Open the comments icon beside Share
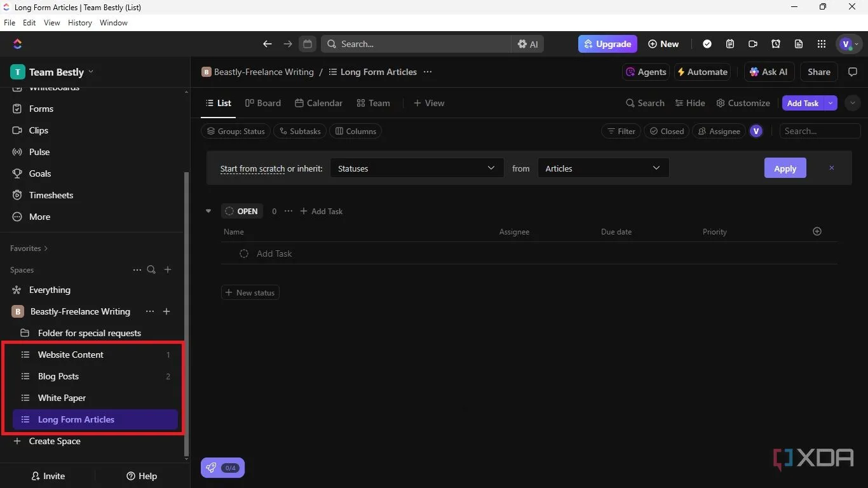The image size is (868, 488). pyautogui.click(x=853, y=72)
